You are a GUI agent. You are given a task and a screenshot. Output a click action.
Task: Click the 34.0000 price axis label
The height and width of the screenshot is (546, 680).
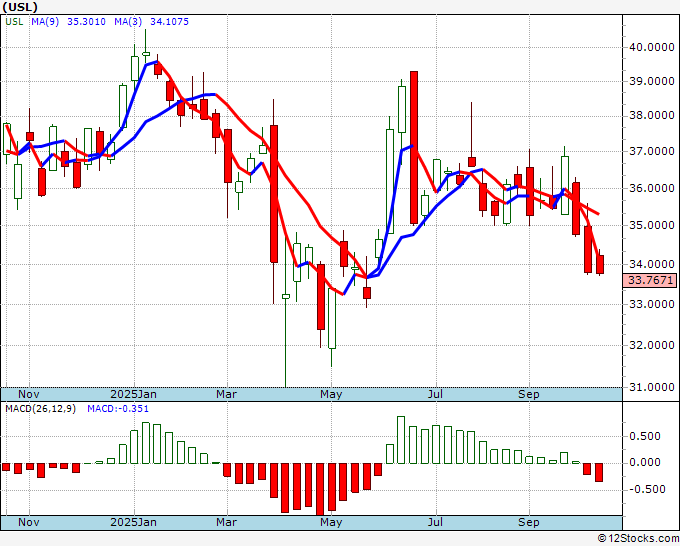[x=652, y=264]
